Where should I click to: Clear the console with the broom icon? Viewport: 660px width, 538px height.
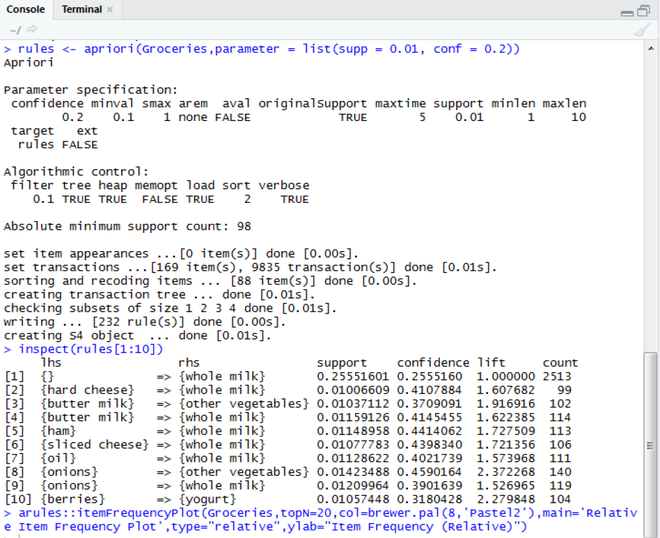pos(641,30)
